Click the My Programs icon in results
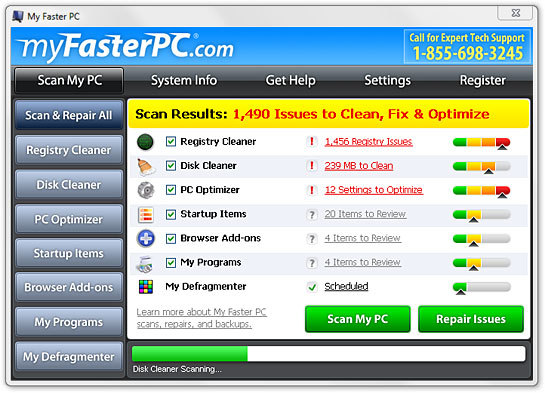The height and width of the screenshot is (393, 545). [145, 264]
